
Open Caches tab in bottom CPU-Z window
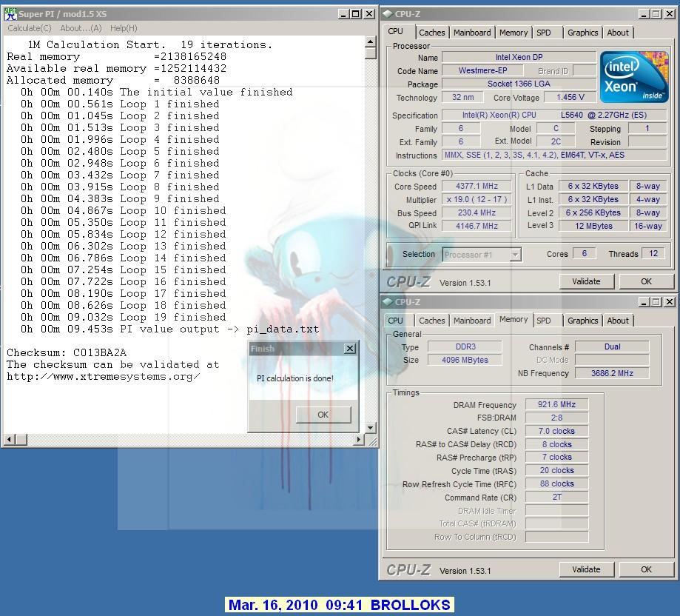(432, 321)
